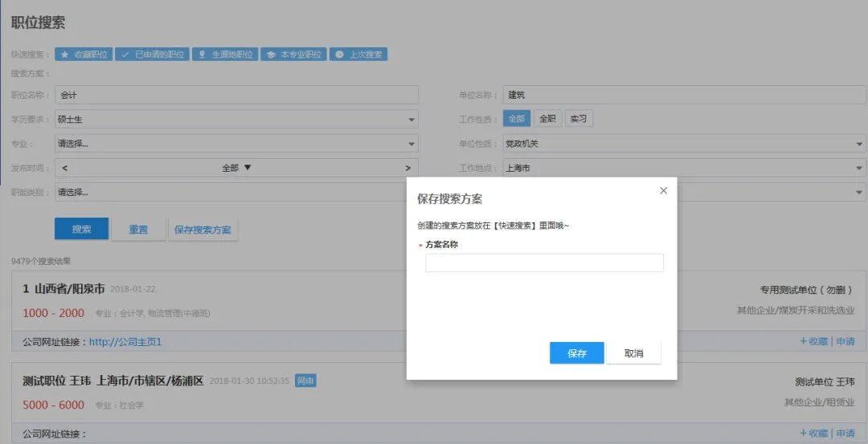Click the 方案名称 input field

click(544, 263)
